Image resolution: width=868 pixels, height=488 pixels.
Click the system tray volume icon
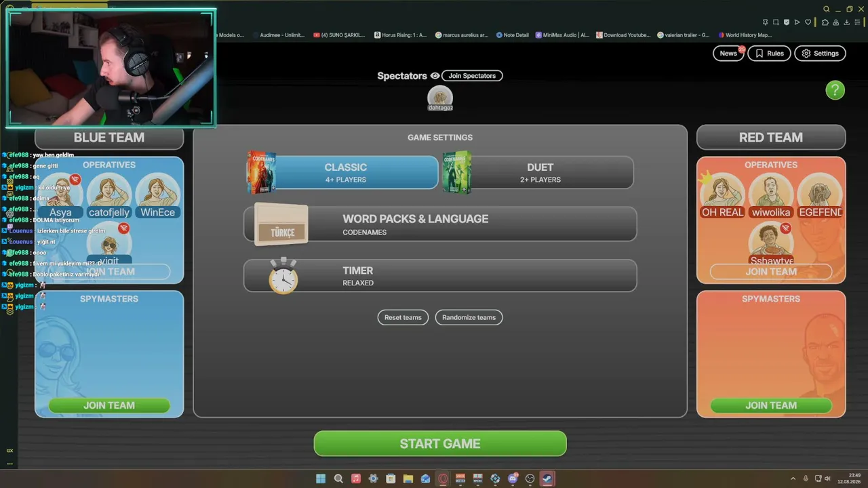click(827, 479)
